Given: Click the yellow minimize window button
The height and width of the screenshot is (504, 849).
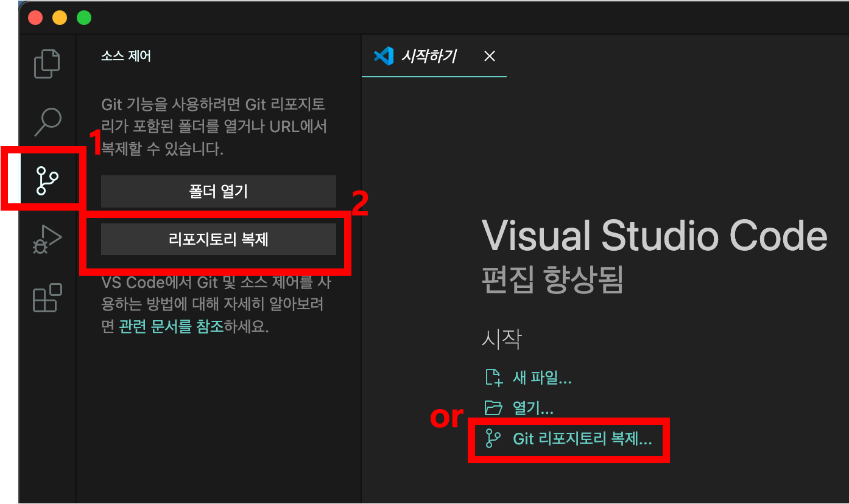Looking at the screenshot, I should tap(60, 18).
